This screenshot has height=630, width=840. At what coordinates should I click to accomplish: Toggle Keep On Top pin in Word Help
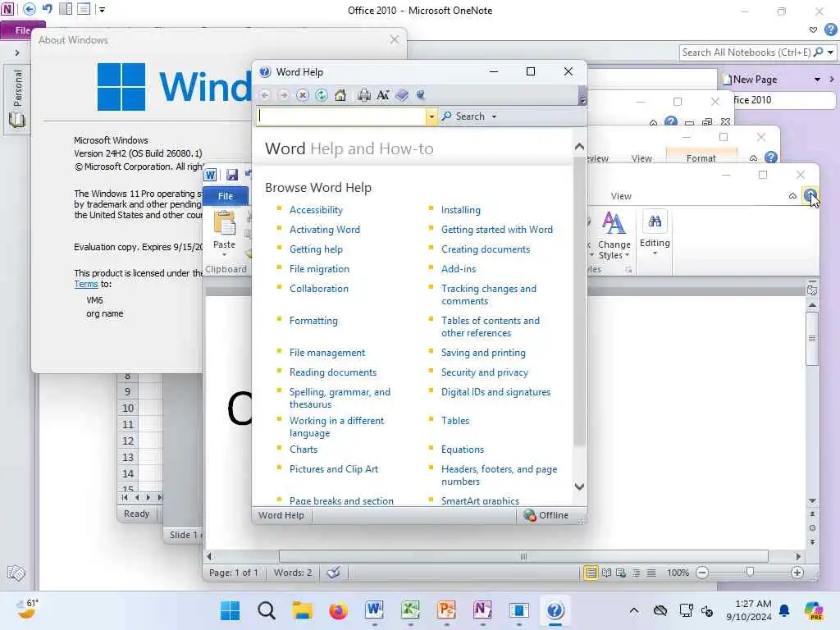[x=421, y=95]
